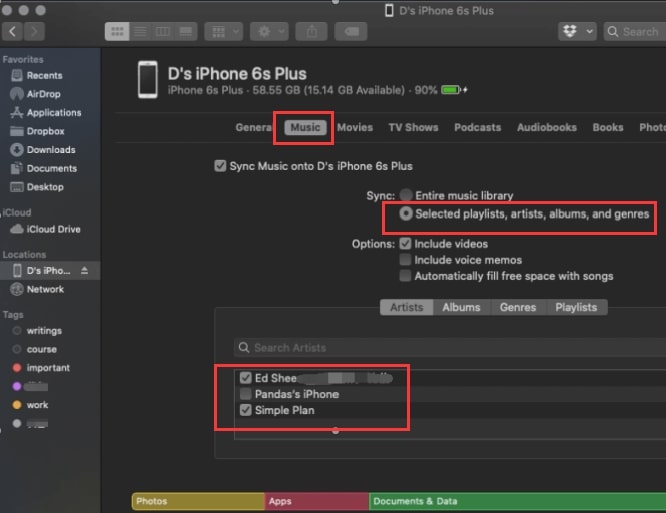Switch to the Music tab
The image size is (666, 513).
pyautogui.click(x=305, y=127)
